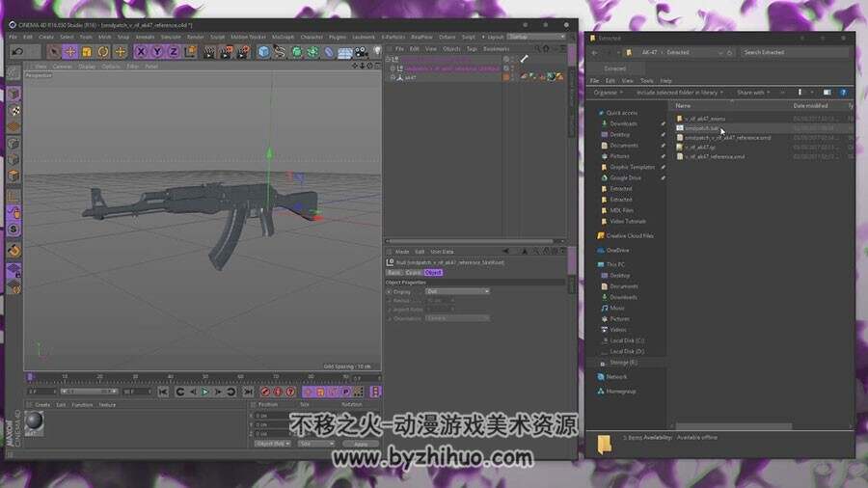Toggle the Z axis lock
Viewport: 868px width, 488px height.
click(x=174, y=51)
